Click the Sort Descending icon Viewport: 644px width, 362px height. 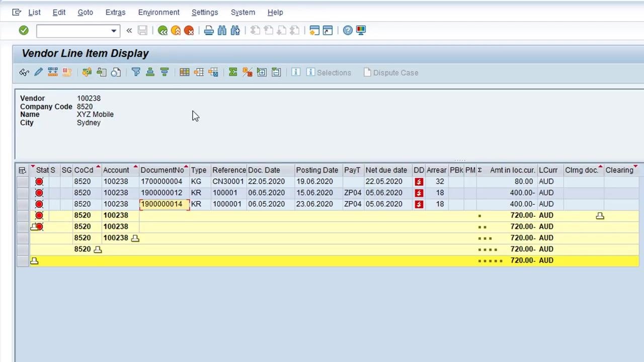164,72
